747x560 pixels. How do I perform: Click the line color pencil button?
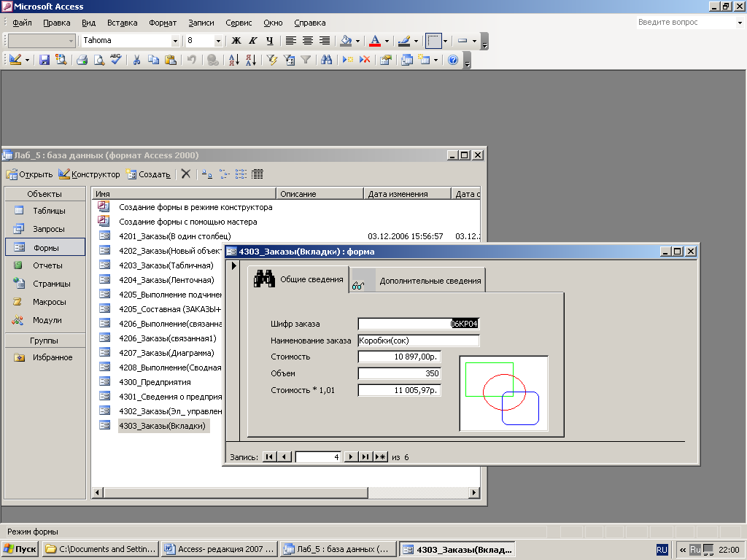pos(404,41)
